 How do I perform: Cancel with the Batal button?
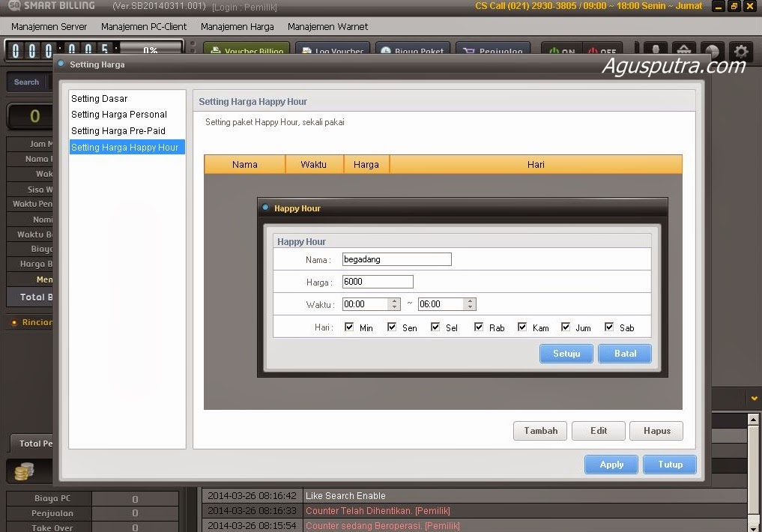pyautogui.click(x=625, y=353)
